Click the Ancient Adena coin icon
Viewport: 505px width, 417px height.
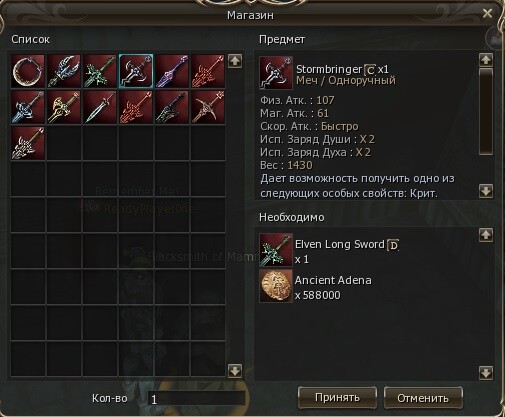276,286
